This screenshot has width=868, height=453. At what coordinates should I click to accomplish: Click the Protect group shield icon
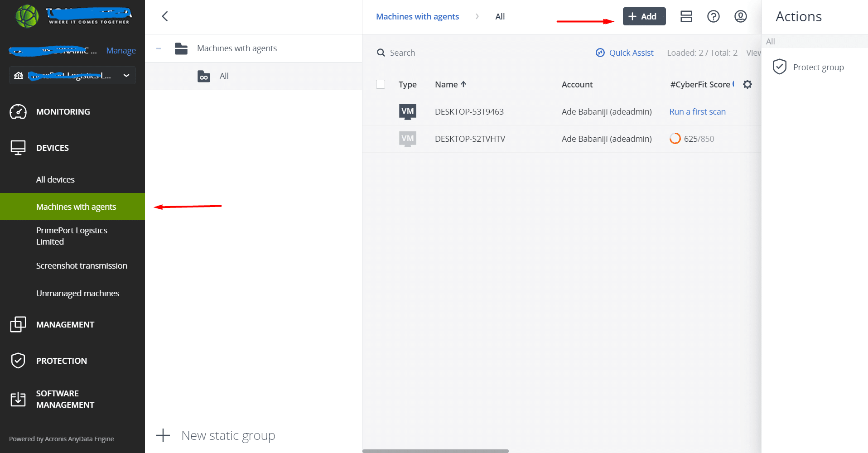[779, 67]
